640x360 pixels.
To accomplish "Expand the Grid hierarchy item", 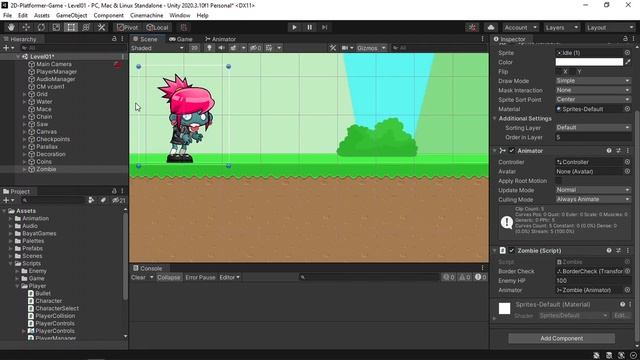I will pyautogui.click(x=24, y=94).
